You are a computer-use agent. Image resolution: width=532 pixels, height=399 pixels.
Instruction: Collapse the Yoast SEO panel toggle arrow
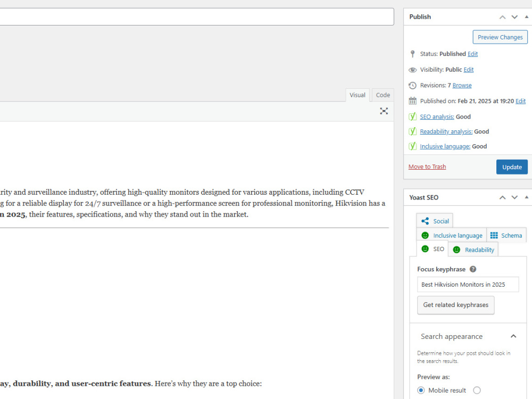[x=527, y=197]
